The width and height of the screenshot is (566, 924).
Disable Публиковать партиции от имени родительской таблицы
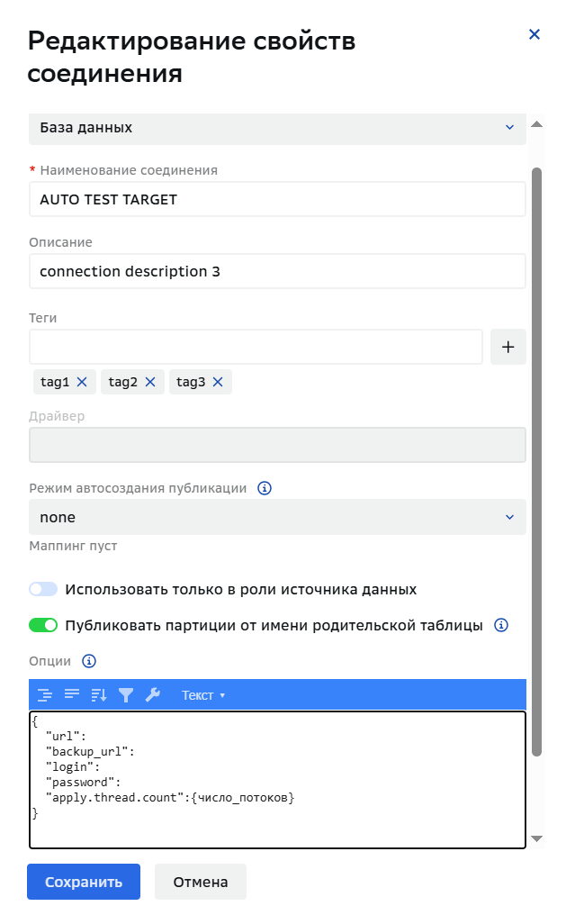[43, 625]
